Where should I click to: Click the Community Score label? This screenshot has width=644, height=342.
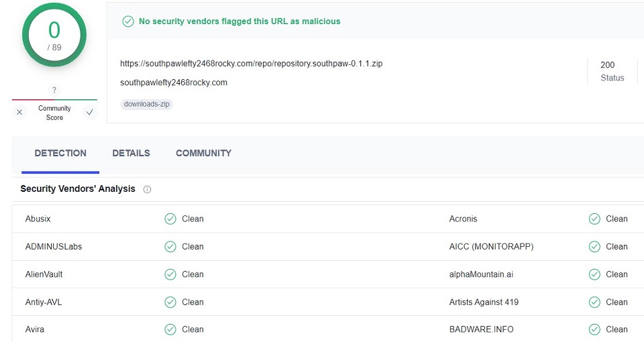pos(54,113)
